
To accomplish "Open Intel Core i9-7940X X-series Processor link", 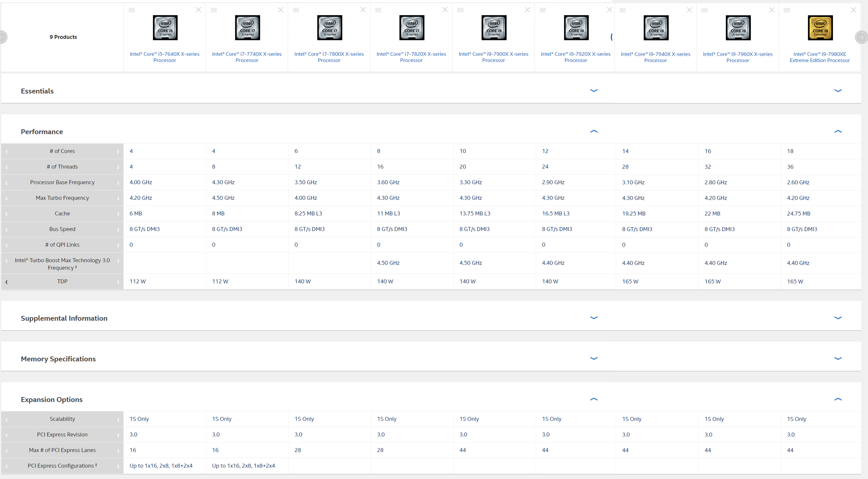I will 656,57.
